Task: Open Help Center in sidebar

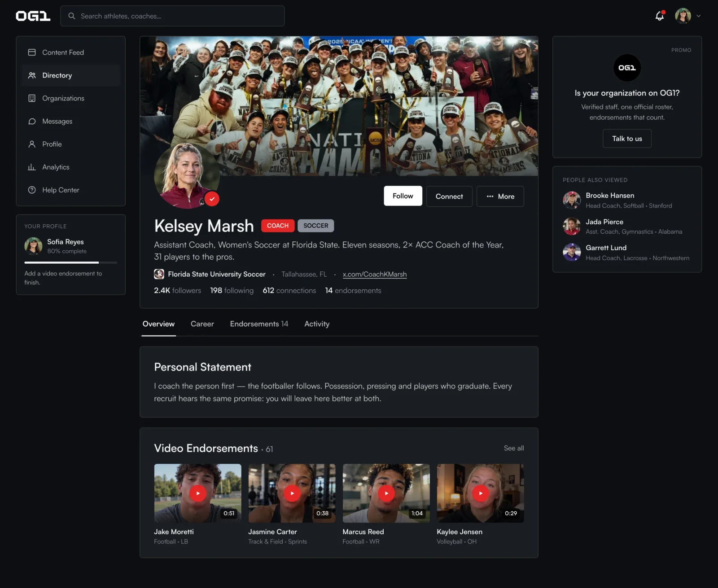Action: point(70,190)
